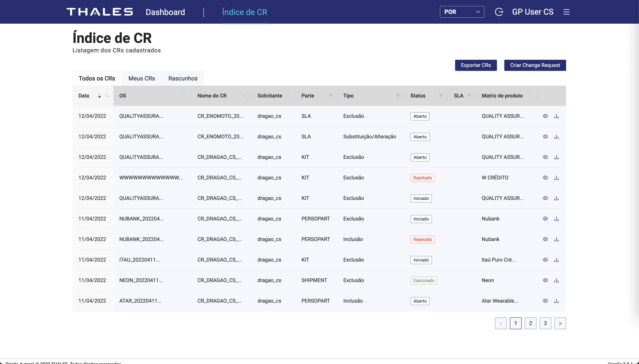639x364 pixels.
Task: Open the Status column filter icon
Action: point(441,96)
